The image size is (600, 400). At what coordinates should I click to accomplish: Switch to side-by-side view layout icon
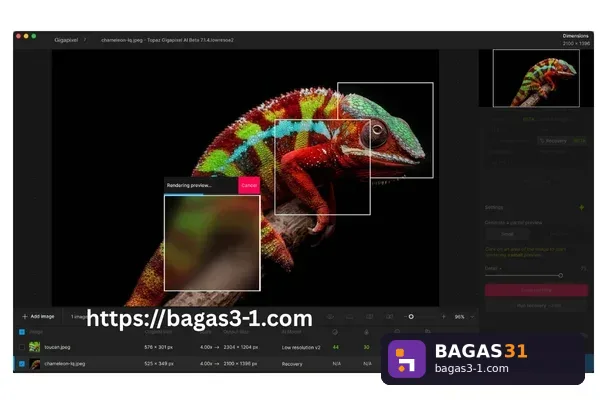tap(389, 317)
